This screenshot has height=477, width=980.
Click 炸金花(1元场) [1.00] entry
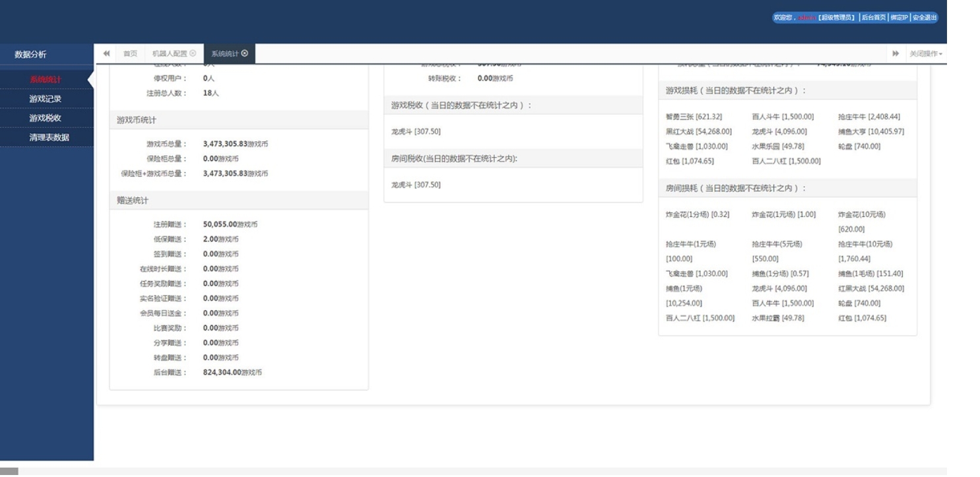tap(784, 215)
